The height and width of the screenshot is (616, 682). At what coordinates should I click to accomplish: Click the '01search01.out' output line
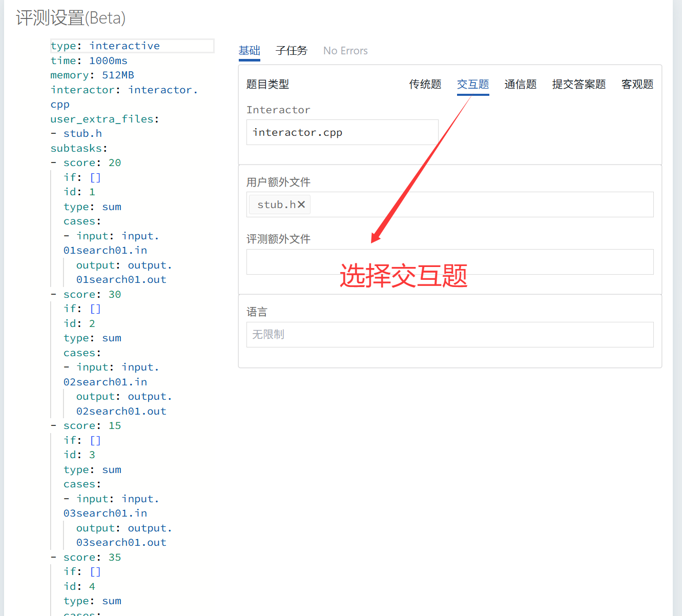coord(121,280)
